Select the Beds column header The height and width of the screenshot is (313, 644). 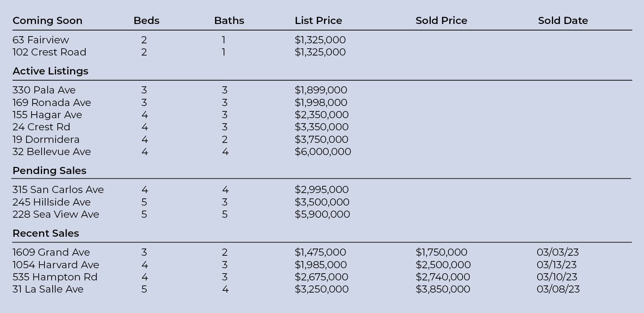pos(146,21)
